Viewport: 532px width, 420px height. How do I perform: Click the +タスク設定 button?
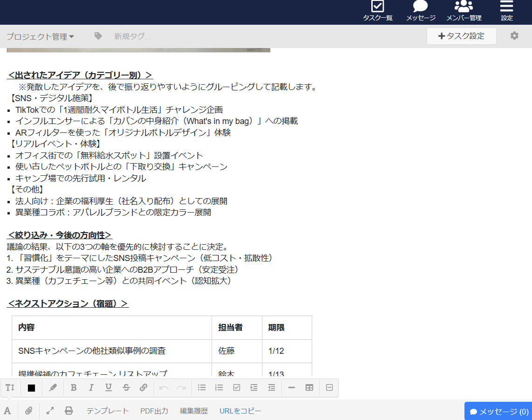(461, 36)
